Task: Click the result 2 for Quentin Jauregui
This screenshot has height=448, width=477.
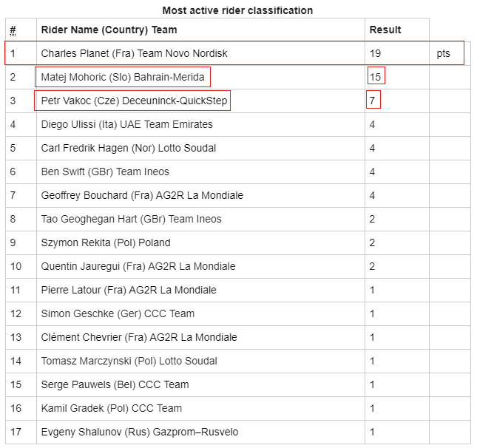Action: 372,266
